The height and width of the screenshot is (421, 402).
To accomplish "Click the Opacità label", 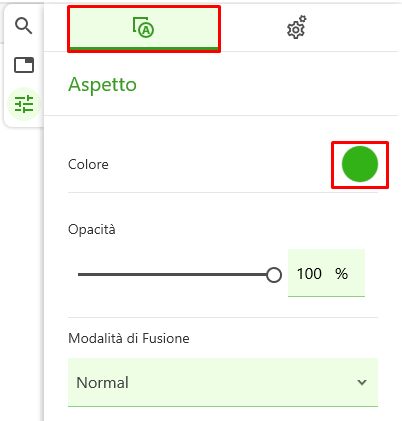I will 92,229.
